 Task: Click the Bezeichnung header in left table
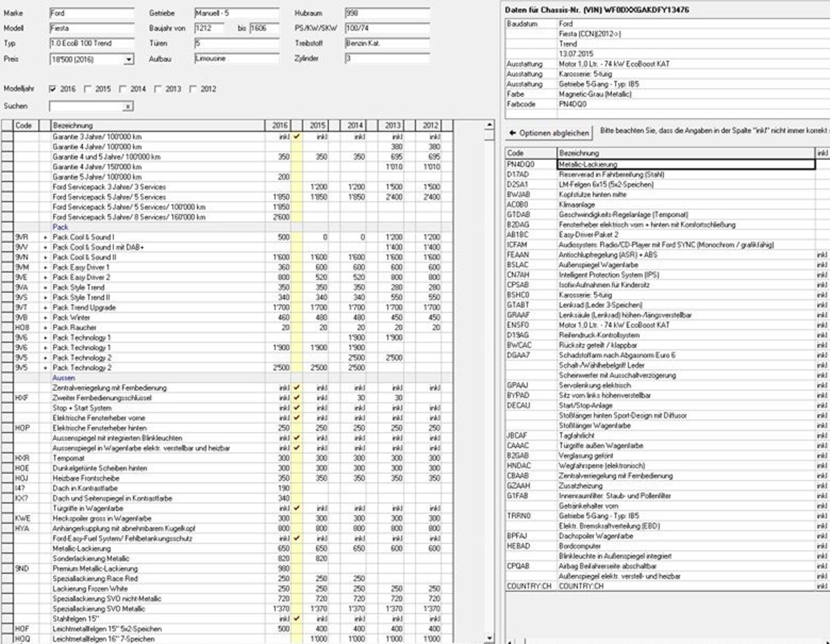pyautogui.click(x=157, y=125)
